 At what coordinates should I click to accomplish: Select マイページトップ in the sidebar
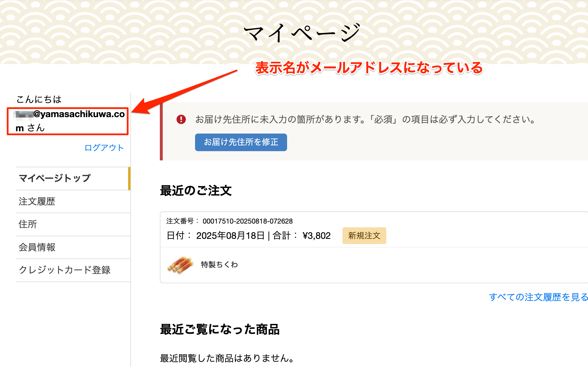click(x=73, y=178)
